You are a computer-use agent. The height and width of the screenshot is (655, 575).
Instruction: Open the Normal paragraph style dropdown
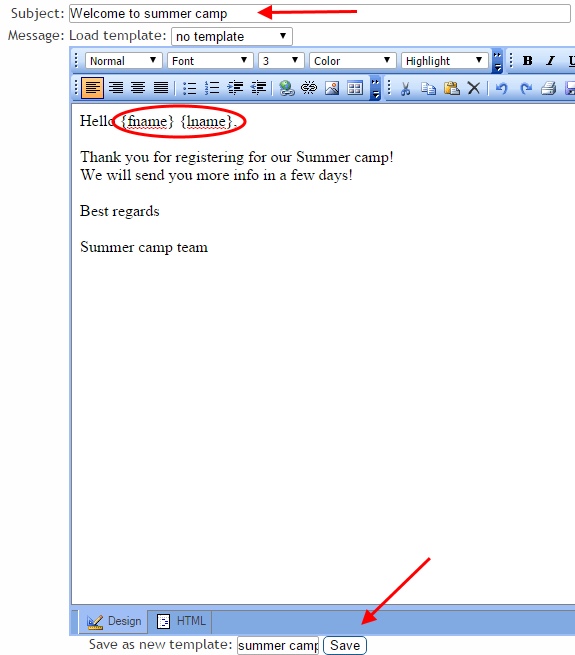(x=123, y=61)
